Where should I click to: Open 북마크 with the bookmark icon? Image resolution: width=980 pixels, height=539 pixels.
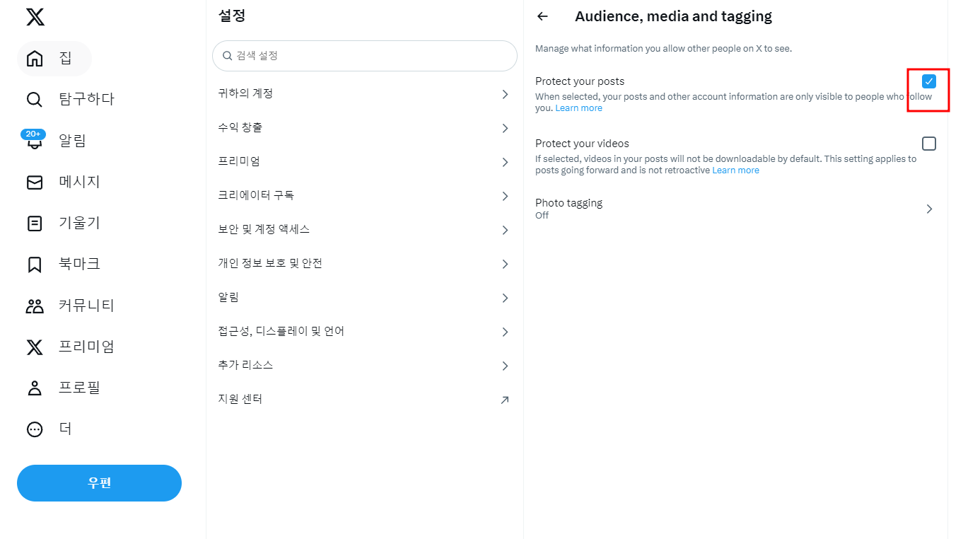[x=34, y=264]
